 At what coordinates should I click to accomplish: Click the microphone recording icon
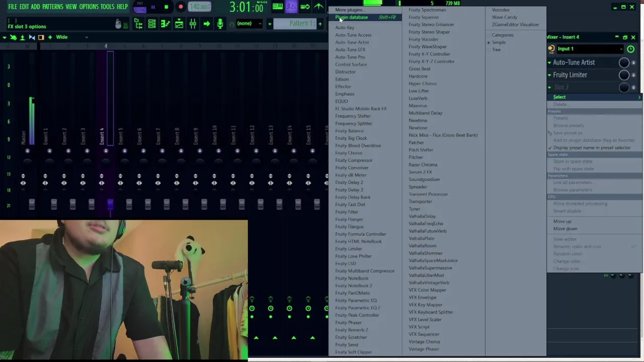[x=220, y=24]
